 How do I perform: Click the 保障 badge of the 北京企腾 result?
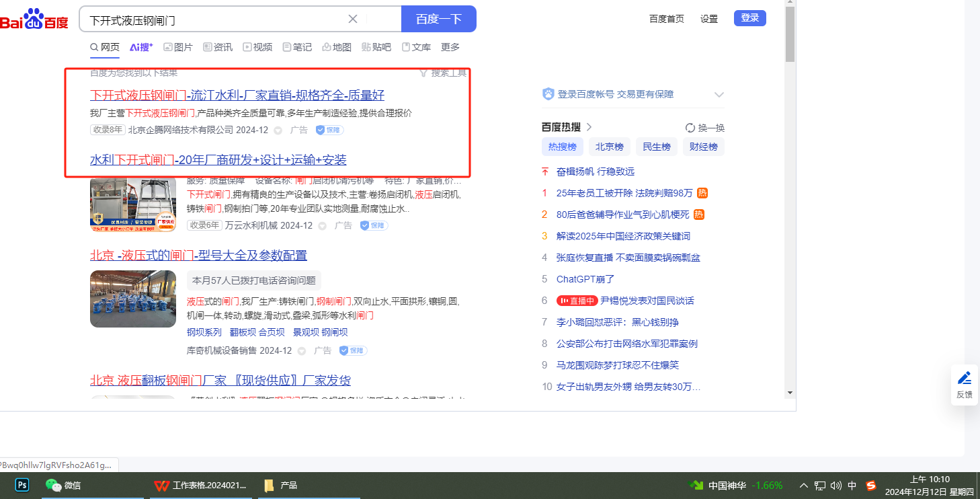[329, 130]
